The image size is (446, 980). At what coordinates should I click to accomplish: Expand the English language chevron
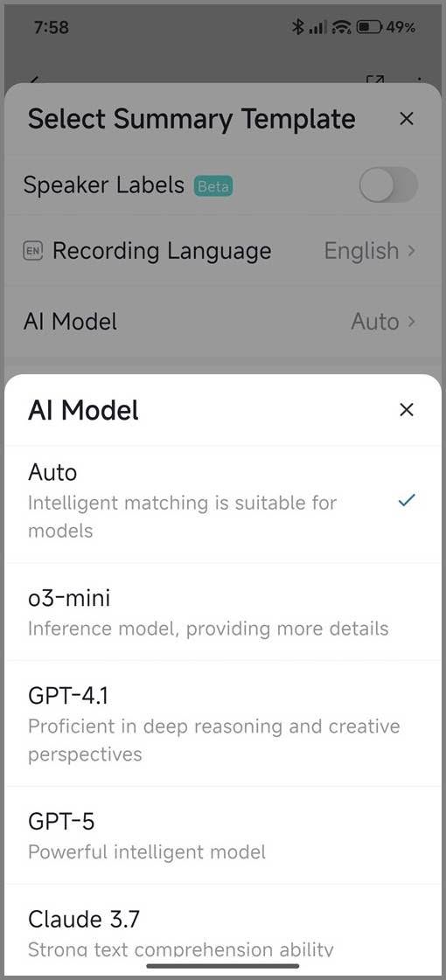point(411,251)
